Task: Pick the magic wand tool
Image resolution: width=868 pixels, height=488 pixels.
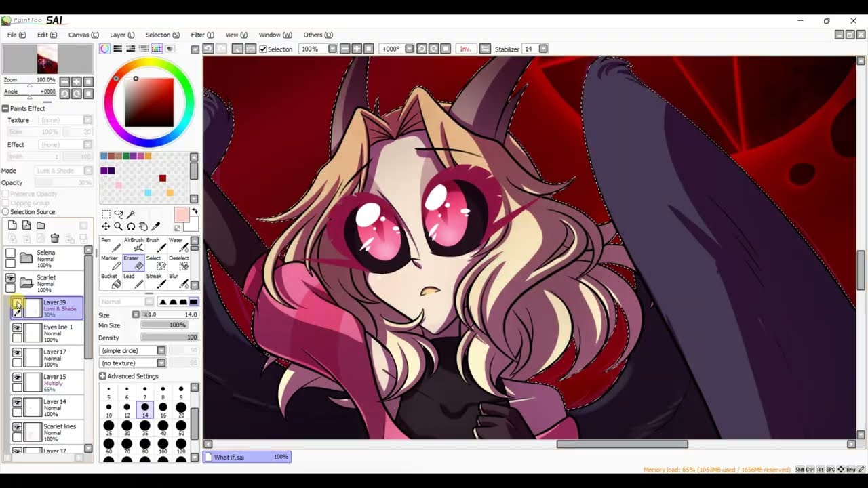Action: tap(131, 214)
